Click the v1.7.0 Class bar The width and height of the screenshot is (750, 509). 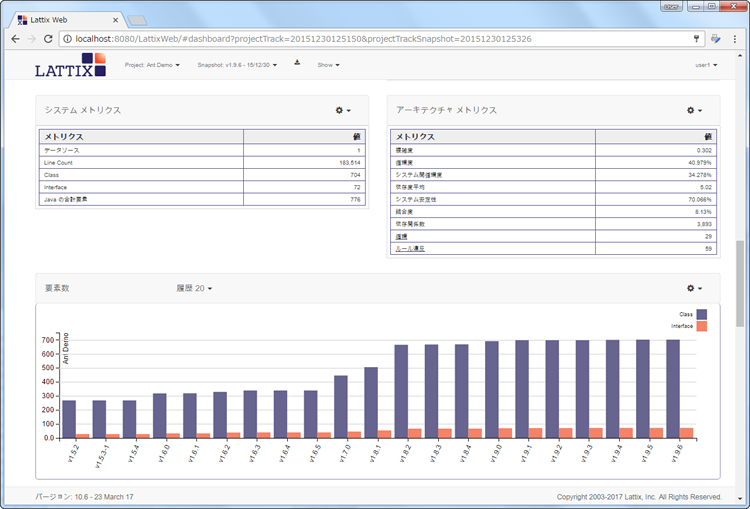(x=341, y=407)
